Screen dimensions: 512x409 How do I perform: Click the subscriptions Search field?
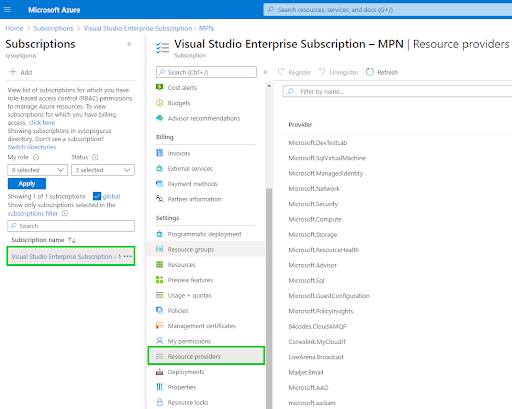point(71,226)
